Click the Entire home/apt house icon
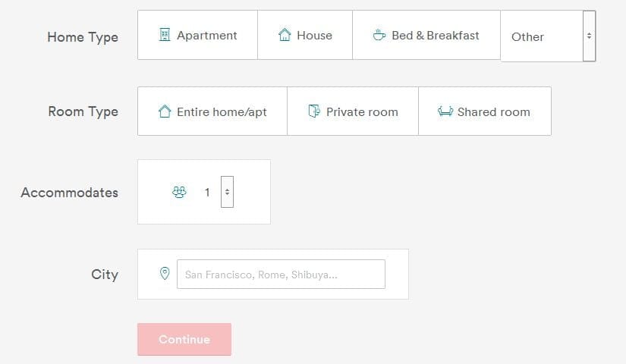This screenshot has height=364, width=626. 165,111
